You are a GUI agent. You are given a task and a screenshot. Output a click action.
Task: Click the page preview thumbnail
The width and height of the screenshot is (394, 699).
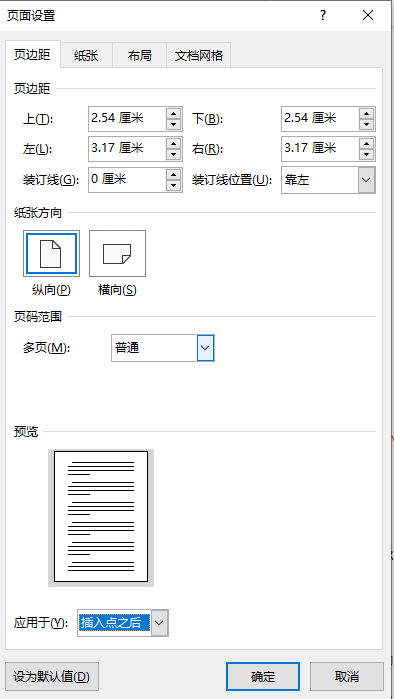pos(101,517)
